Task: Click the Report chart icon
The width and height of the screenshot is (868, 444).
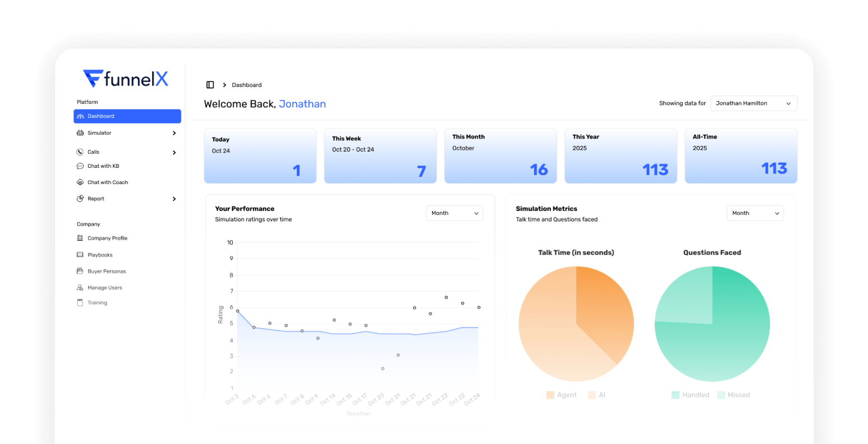Action: click(x=80, y=199)
